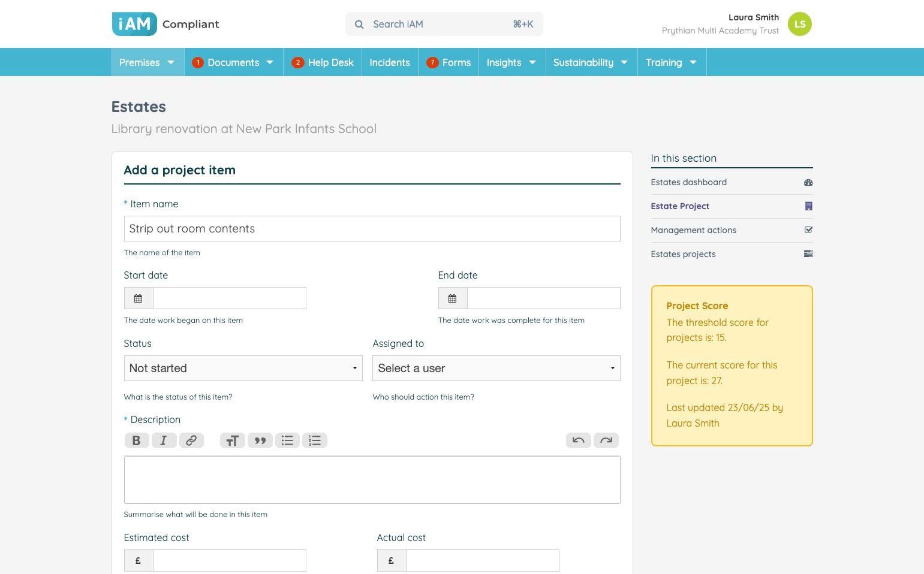Expand the Documents menu

[x=270, y=62]
